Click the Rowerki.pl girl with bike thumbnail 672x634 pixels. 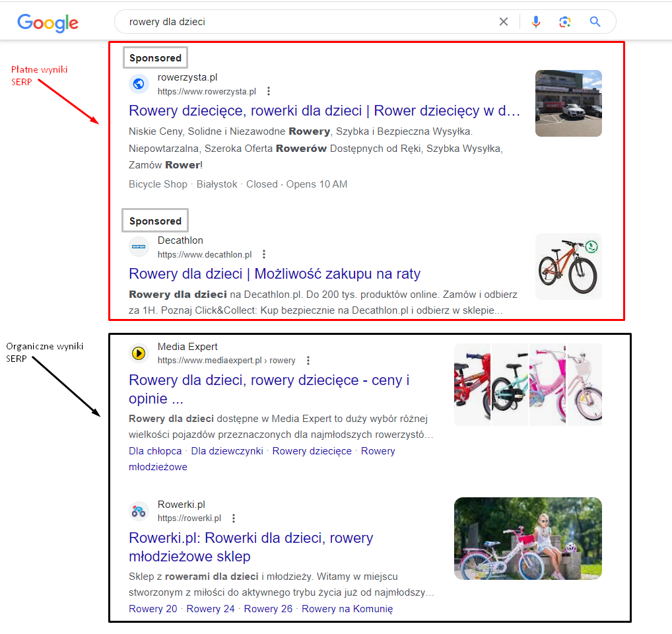pyautogui.click(x=528, y=538)
